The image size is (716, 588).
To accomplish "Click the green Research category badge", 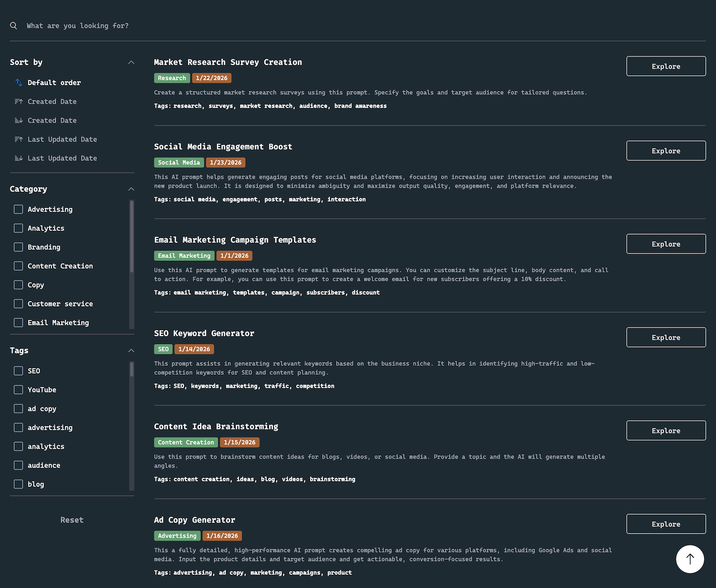I will click(x=172, y=78).
